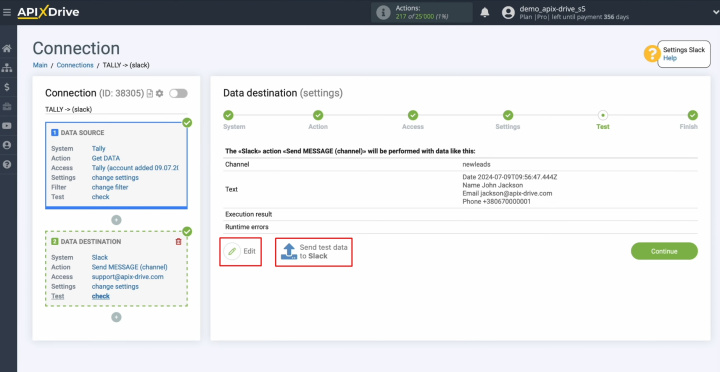Click data source Test check link
This screenshot has width=720, height=372.
click(x=101, y=197)
